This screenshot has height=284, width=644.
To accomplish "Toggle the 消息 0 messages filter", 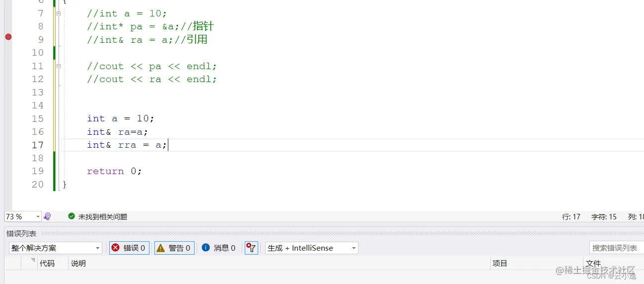I will pyautogui.click(x=219, y=248).
